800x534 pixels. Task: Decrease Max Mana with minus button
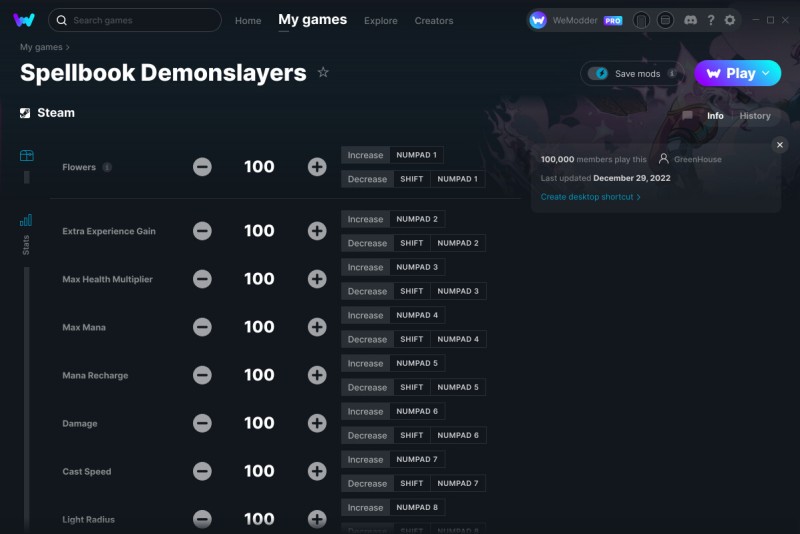coord(202,327)
